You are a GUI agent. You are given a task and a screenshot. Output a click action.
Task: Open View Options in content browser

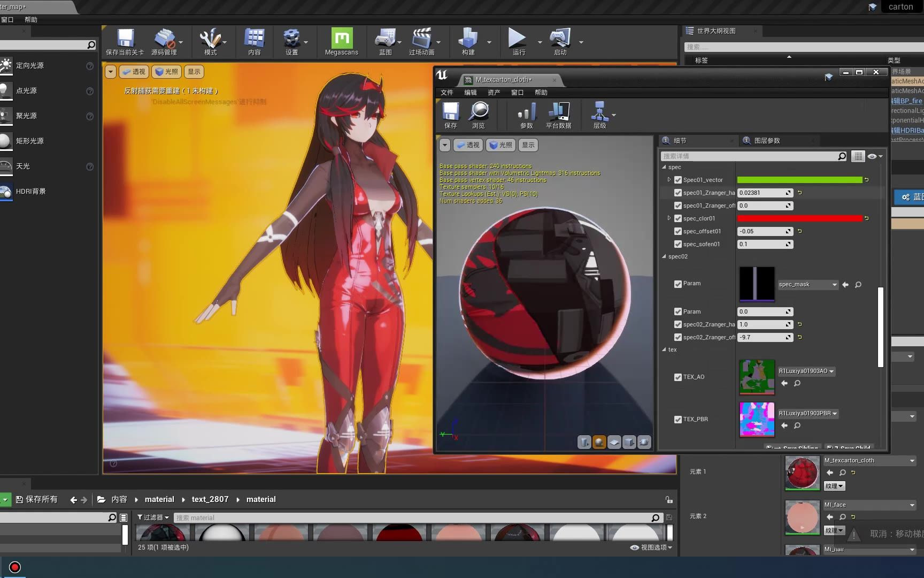651,547
